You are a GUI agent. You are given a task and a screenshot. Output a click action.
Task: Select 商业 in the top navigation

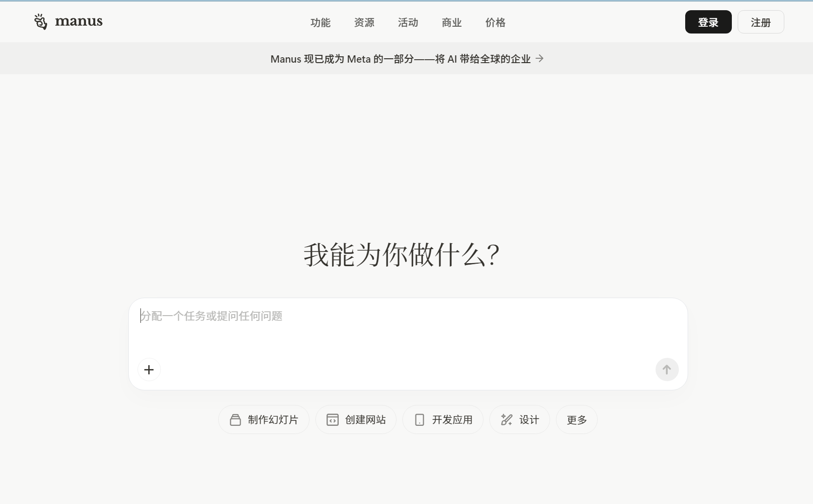[451, 22]
